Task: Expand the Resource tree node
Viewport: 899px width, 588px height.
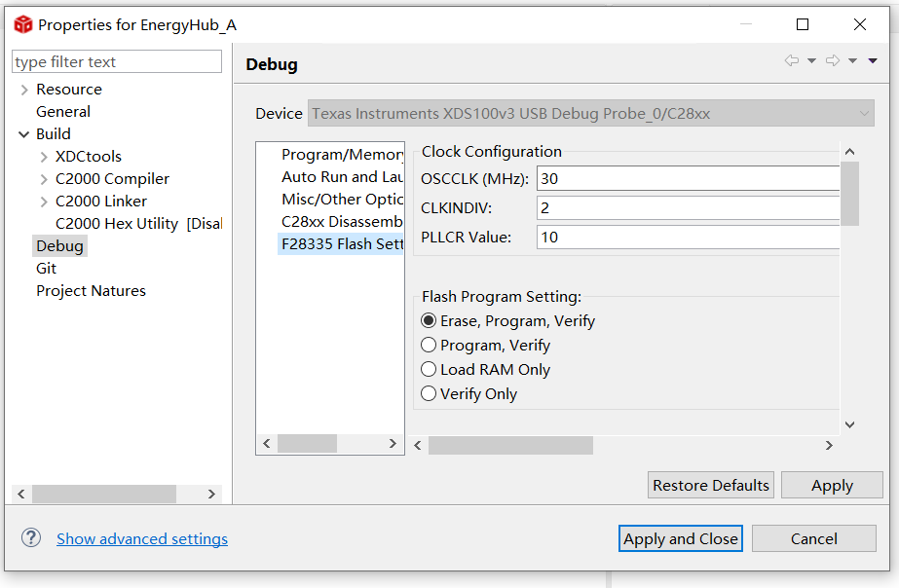Action: (x=23, y=90)
